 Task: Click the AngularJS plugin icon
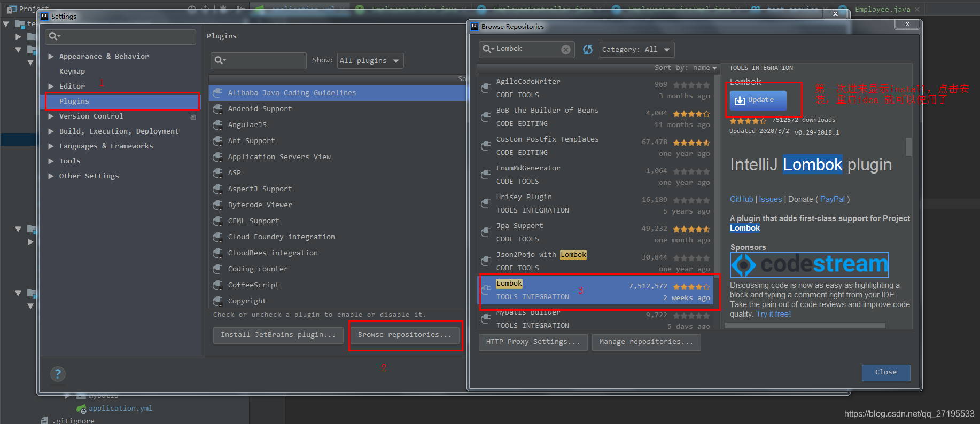[218, 125]
